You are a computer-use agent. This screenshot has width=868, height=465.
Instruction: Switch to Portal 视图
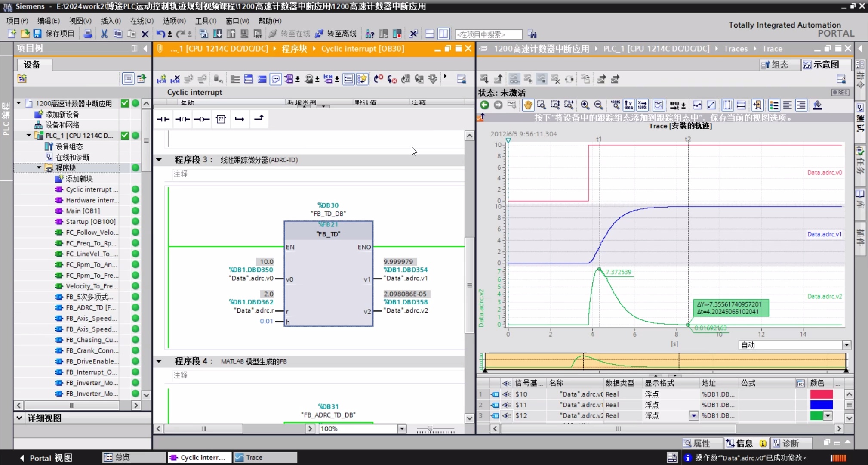(x=46, y=458)
